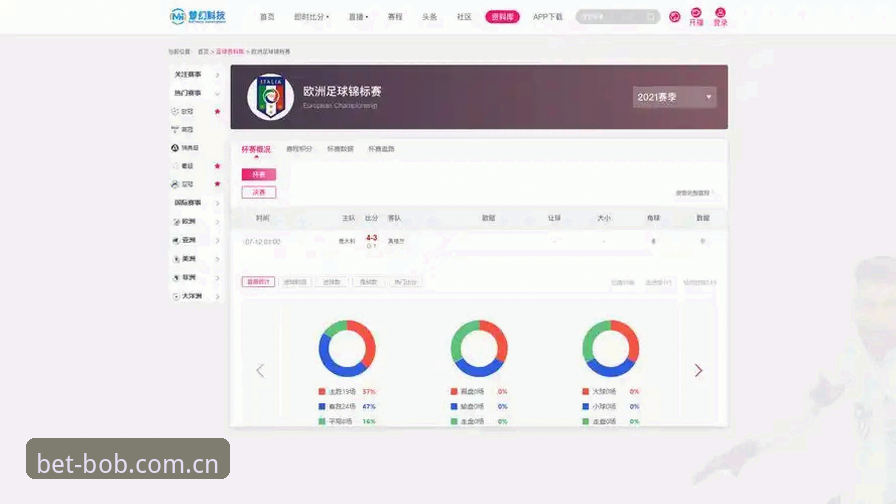896x504 pixels.
Task: Click the 4-3 match score
Action: [x=371, y=238]
